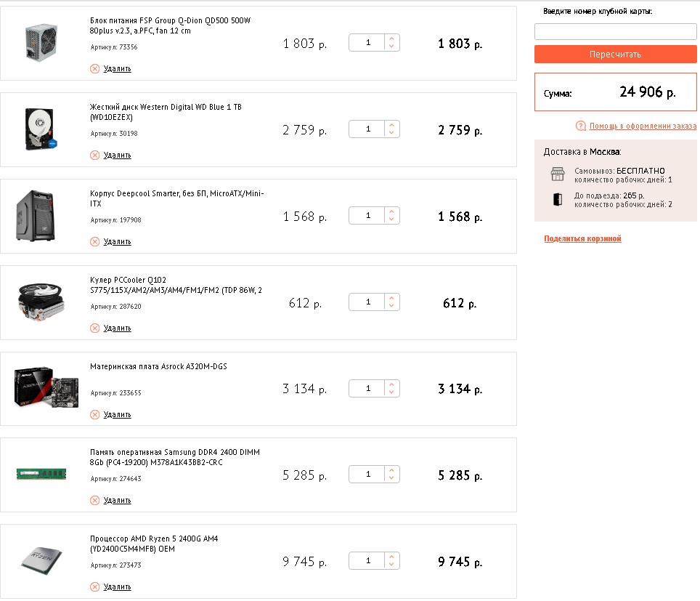The width and height of the screenshot is (700, 601).
Task: Click the club card number input field
Action: click(x=615, y=31)
